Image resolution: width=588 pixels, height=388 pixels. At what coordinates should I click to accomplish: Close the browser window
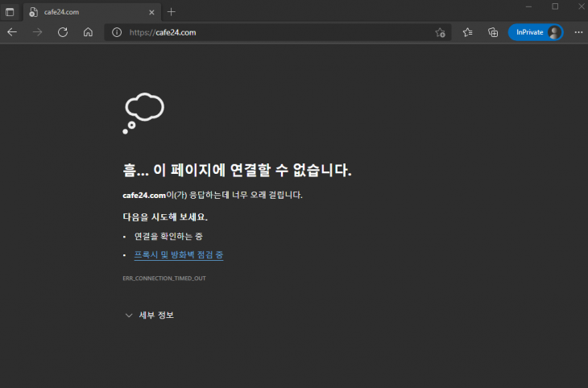(x=582, y=6)
